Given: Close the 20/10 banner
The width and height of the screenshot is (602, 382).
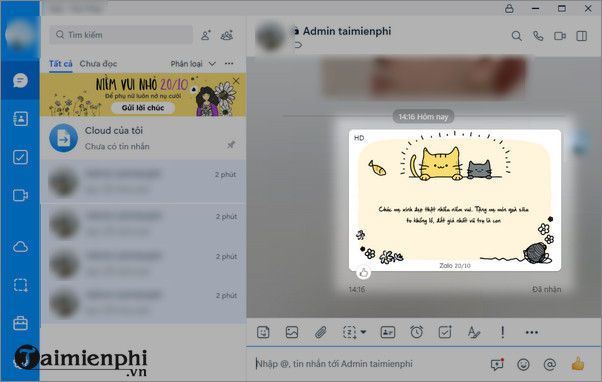Looking at the screenshot, I should (236, 81).
